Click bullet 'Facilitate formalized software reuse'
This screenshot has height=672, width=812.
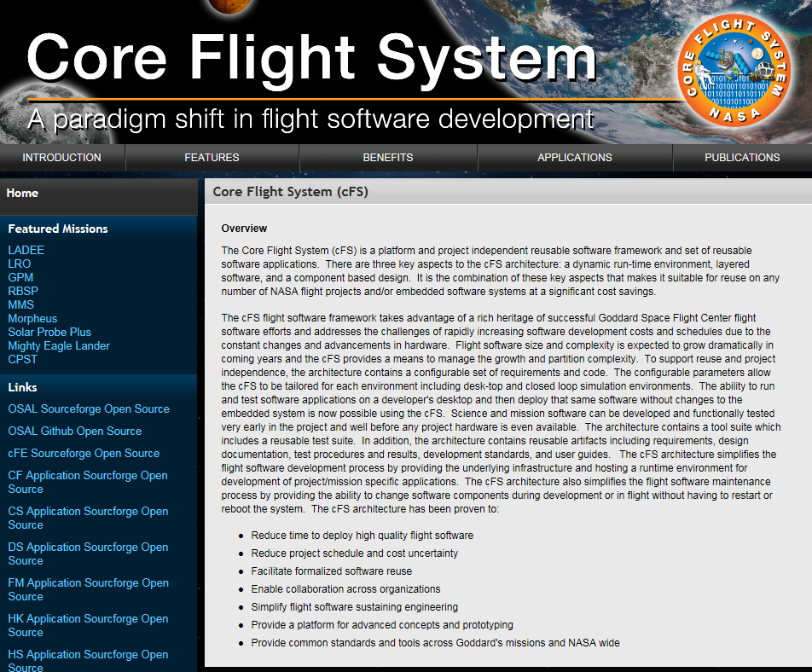point(332,571)
